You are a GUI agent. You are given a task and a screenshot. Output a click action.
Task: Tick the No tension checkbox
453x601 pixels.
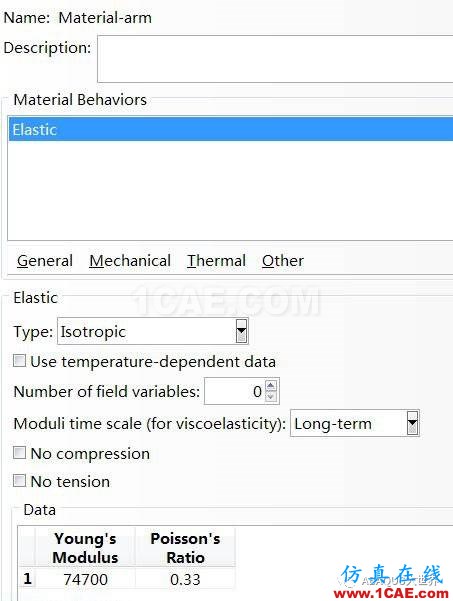20,481
